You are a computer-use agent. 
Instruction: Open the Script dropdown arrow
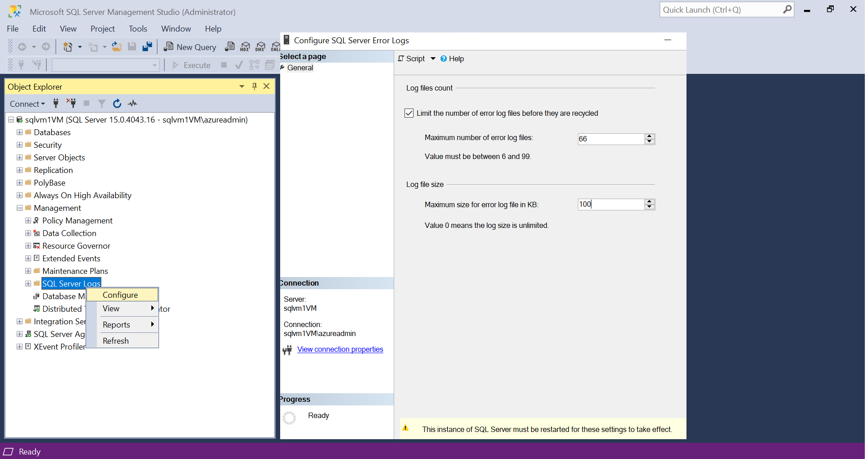(x=433, y=59)
